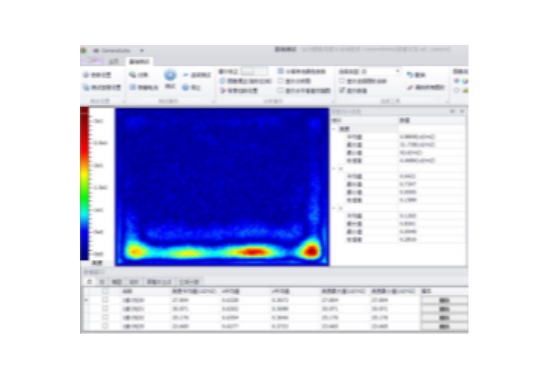Click the large round blue start button in ribbon
This screenshot has width=540, height=380.
(x=170, y=75)
